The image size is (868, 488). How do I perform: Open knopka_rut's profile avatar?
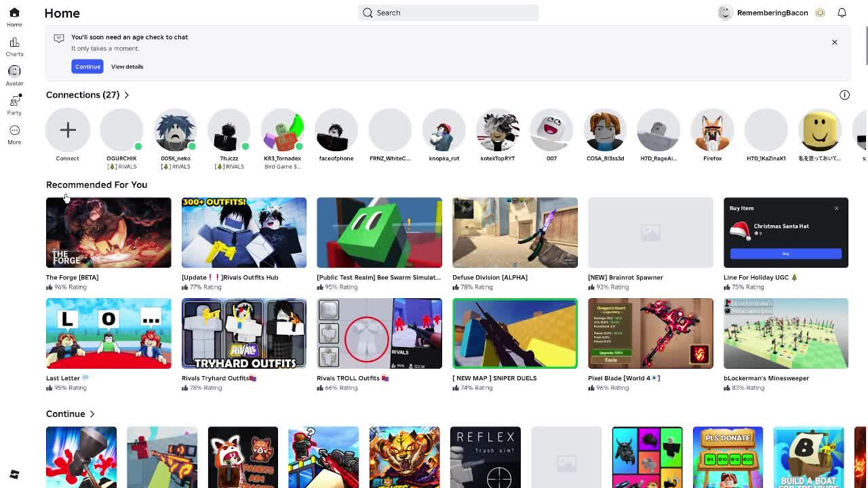coord(444,129)
